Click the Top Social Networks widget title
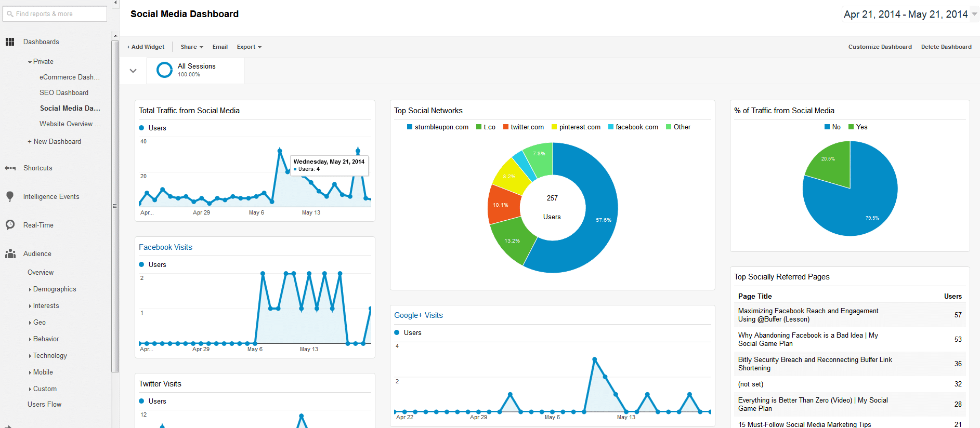Screen dimensions: 980x428 pos(428,111)
